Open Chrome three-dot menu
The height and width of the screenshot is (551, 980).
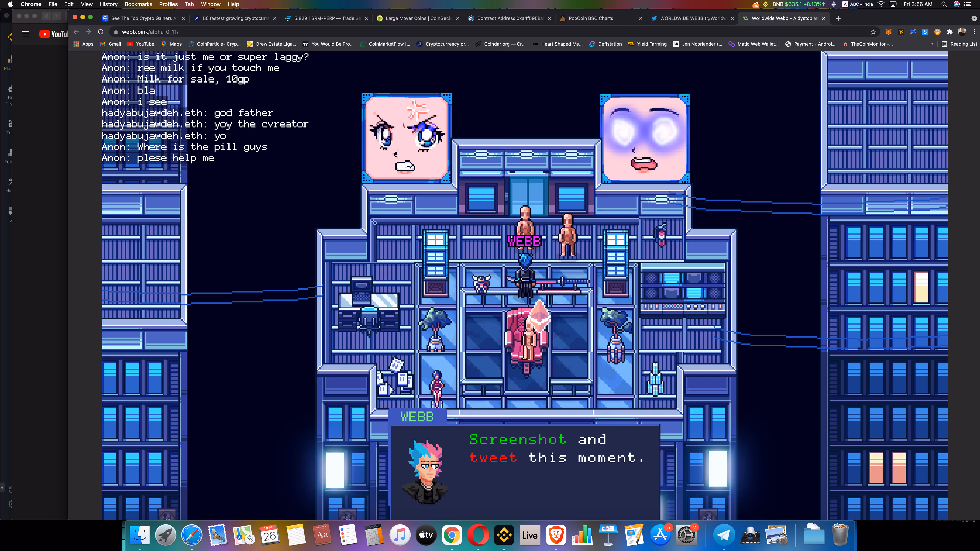click(x=974, y=32)
